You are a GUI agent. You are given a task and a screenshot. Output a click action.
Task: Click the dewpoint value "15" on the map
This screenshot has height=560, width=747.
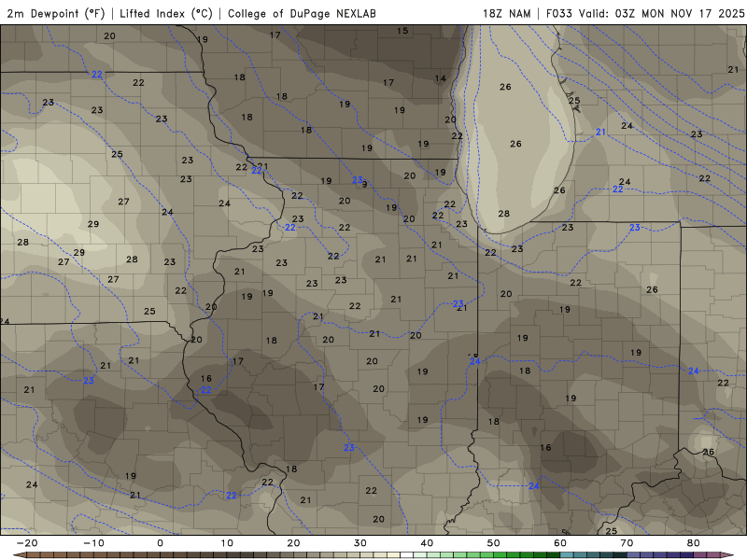click(x=402, y=31)
